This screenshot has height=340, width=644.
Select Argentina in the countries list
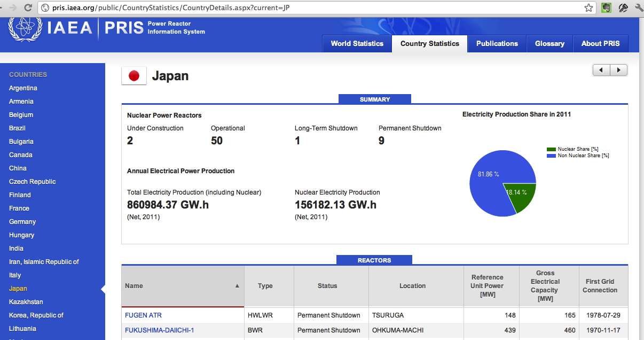23,88
